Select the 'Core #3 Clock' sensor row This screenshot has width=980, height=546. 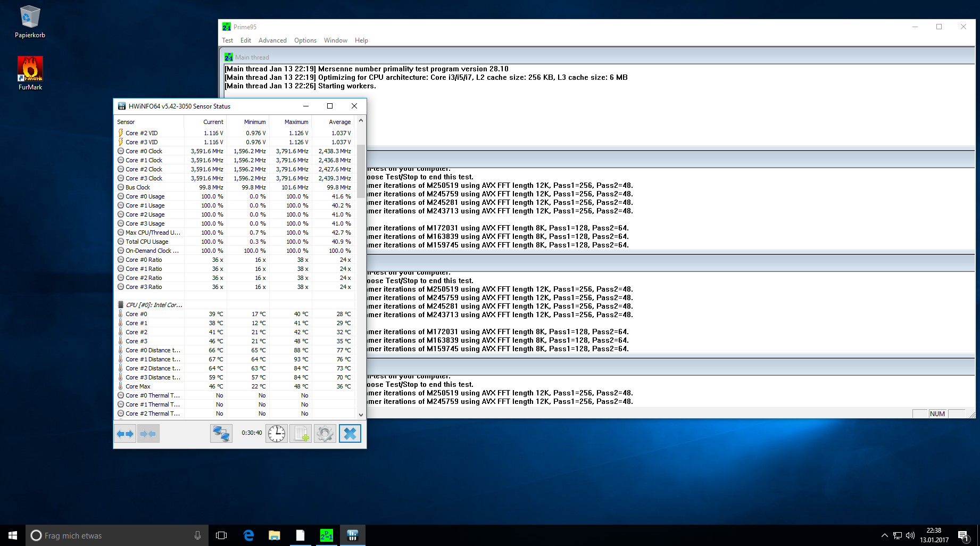235,178
